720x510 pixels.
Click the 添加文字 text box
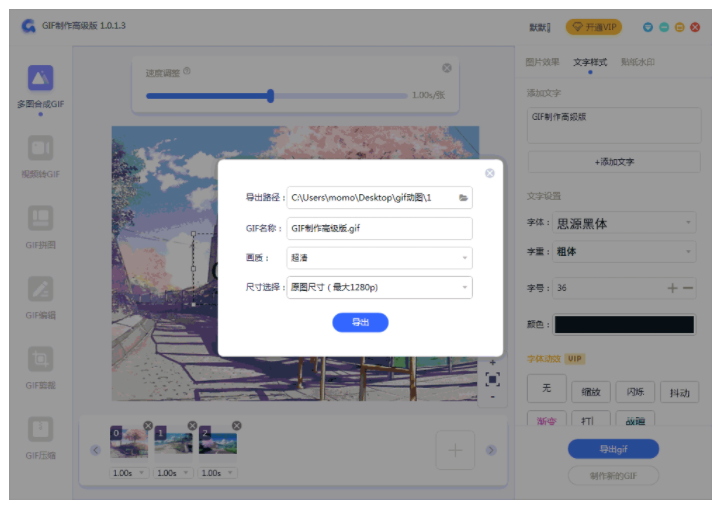pyautogui.click(x=614, y=125)
